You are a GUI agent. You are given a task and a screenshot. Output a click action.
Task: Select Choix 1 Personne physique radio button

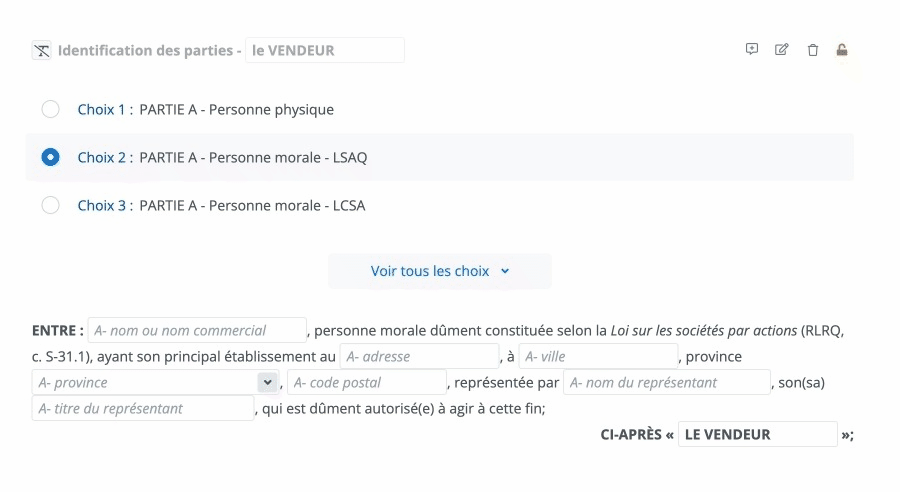coord(50,109)
